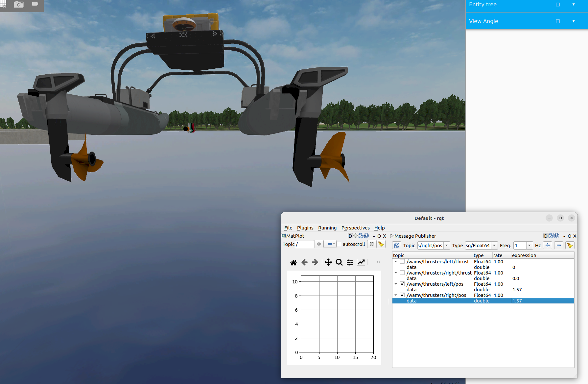Open Configure subplots sliders icon
The image size is (588, 384).
click(350, 262)
